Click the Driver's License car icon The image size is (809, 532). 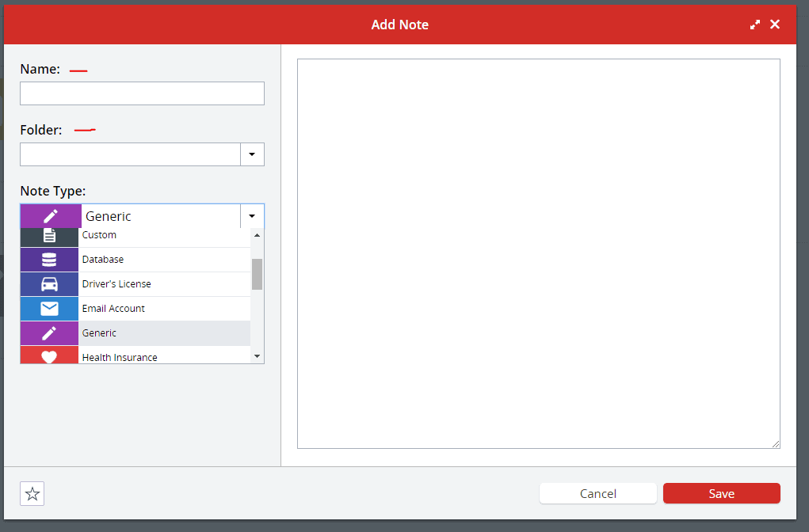point(49,284)
